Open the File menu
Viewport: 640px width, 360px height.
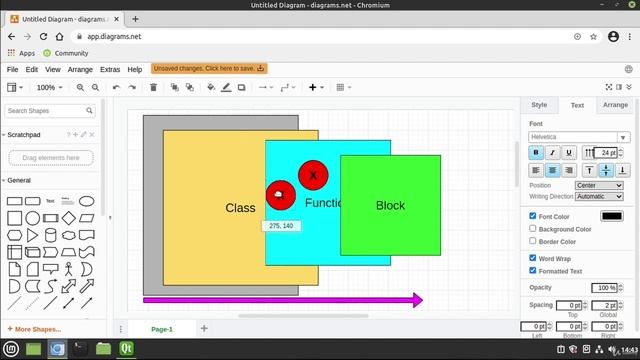[x=12, y=69]
